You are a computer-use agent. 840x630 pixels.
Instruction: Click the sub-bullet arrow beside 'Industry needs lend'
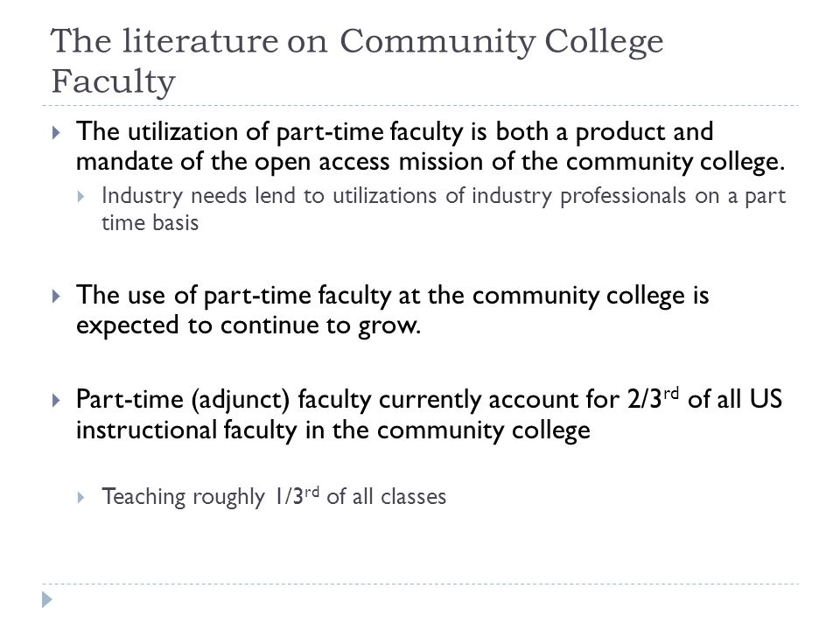(x=80, y=197)
